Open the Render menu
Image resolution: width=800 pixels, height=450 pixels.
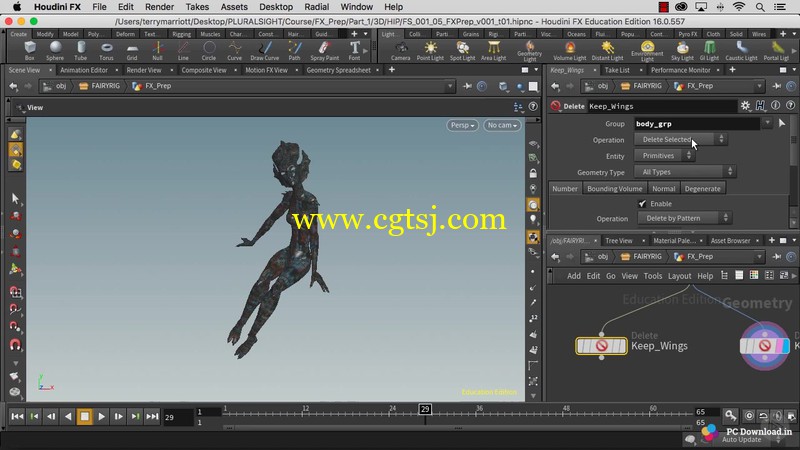click(159, 7)
